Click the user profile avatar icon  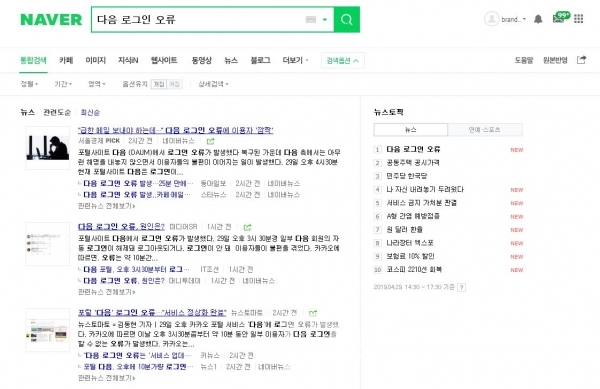[x=491, y=19]
